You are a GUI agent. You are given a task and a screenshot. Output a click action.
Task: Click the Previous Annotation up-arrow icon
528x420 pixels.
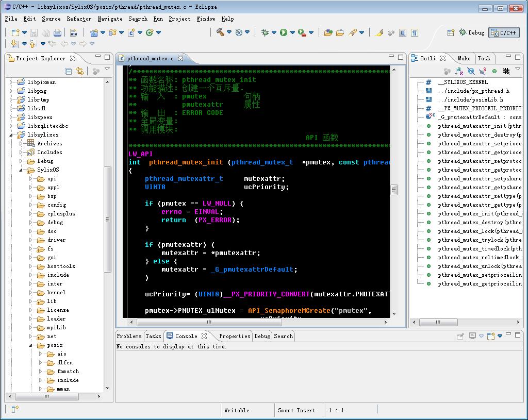[x=33, y=44]
